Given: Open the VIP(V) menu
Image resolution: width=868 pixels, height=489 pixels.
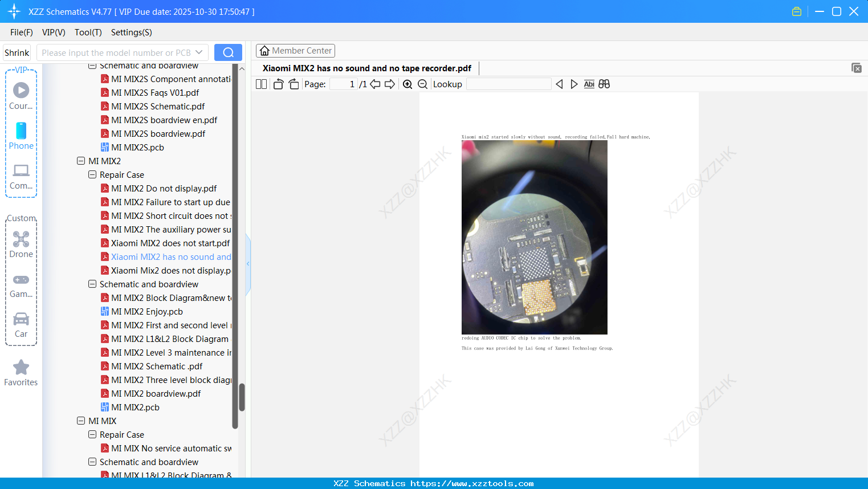Looking at the screenshot, I should pyautogui.click(x=54, y=32).
